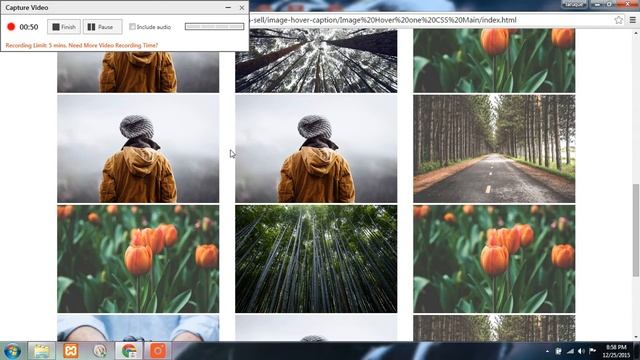Click the page's vertical scrollbar thumb

(x=636, y=231)
